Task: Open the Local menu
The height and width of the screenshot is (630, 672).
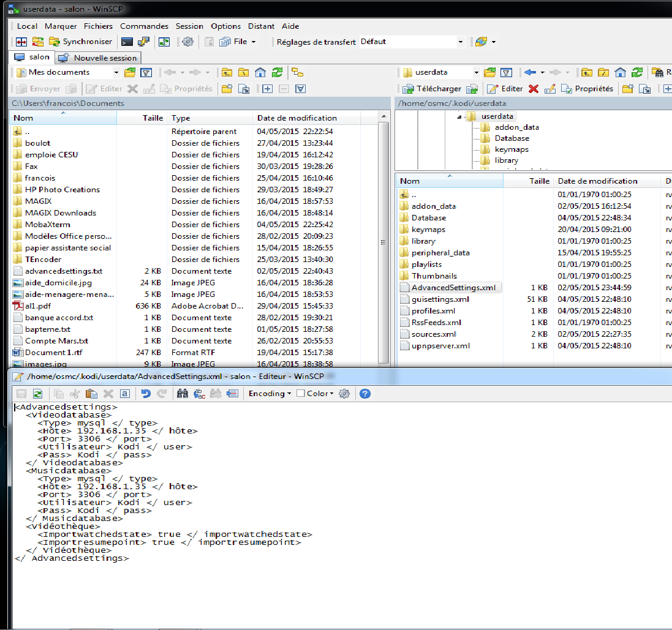Action: point(27,26)
